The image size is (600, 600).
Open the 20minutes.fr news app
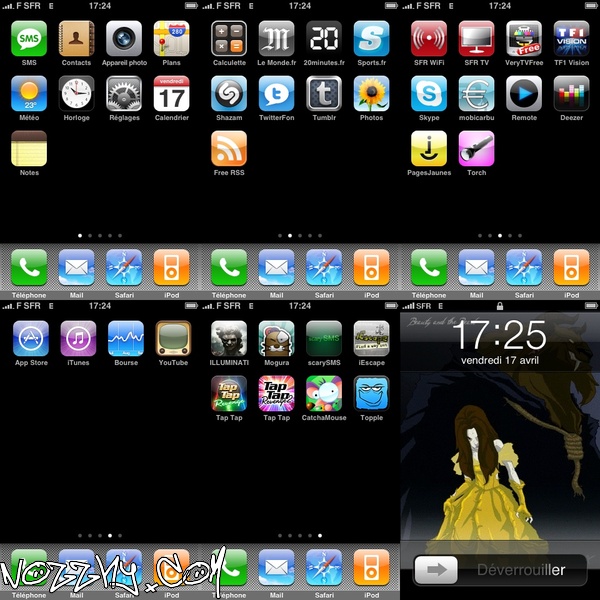324,39
